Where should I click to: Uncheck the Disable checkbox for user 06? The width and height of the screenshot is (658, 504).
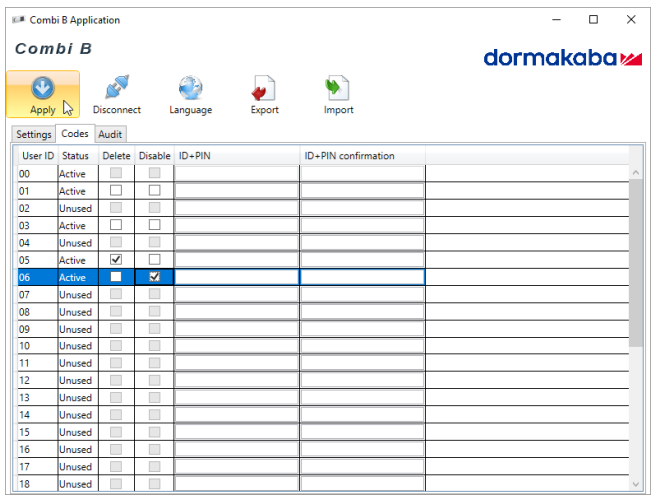click(154, 277)
